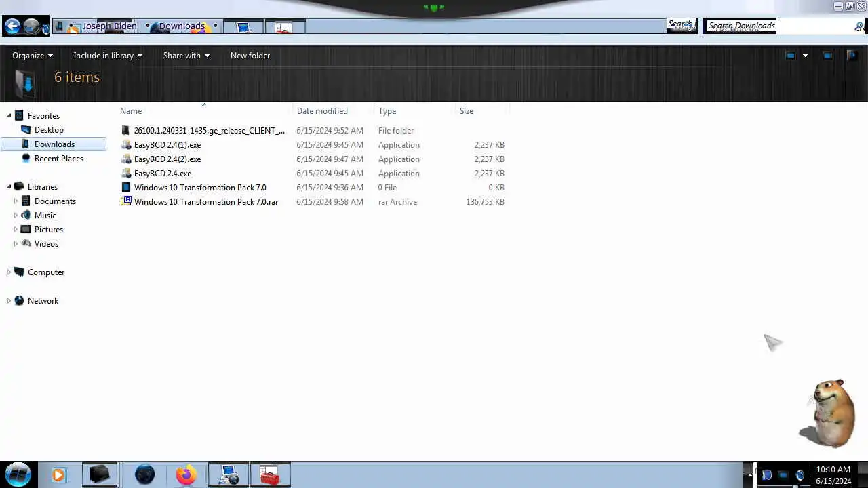Viewport: 868px width, 488px height.
Task: Go back with the Back arrow button
Action: click(x=12, y=26)
